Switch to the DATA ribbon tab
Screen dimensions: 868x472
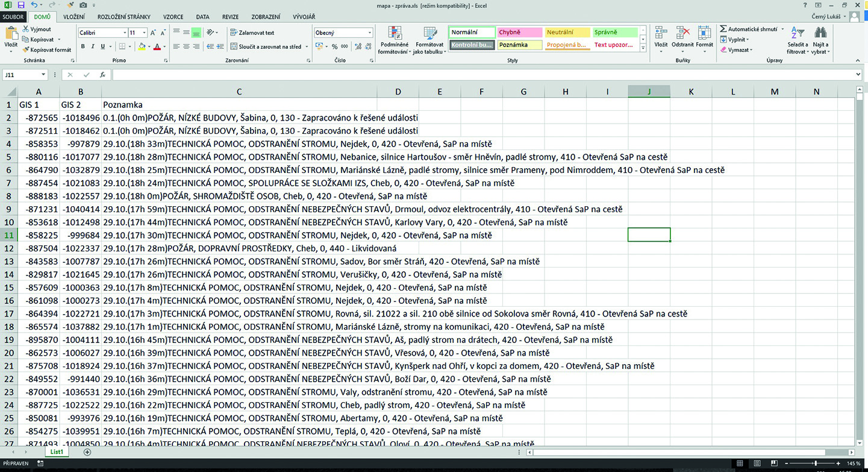[x=203, y=17]
